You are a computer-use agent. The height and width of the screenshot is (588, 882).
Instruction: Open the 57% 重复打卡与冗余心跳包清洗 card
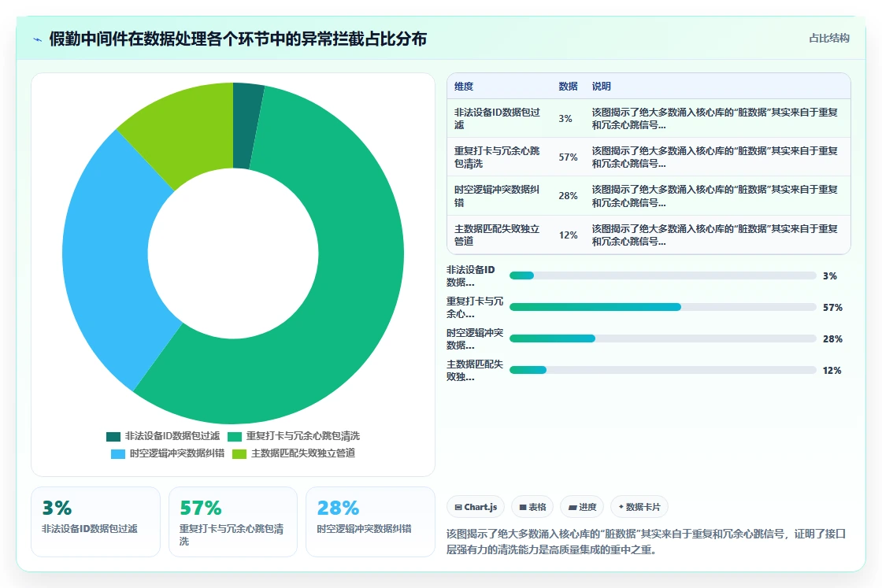(x=233, y=522)
